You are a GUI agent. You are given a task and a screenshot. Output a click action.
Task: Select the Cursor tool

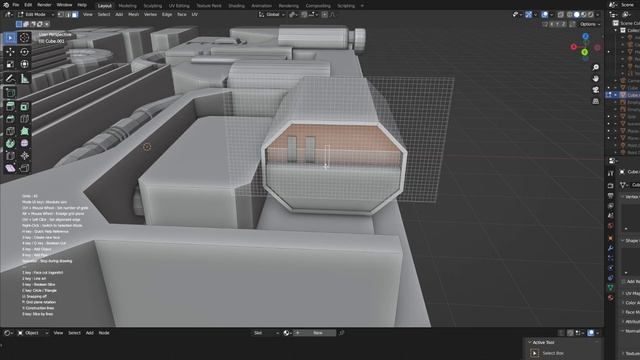(x=24, y=38)
